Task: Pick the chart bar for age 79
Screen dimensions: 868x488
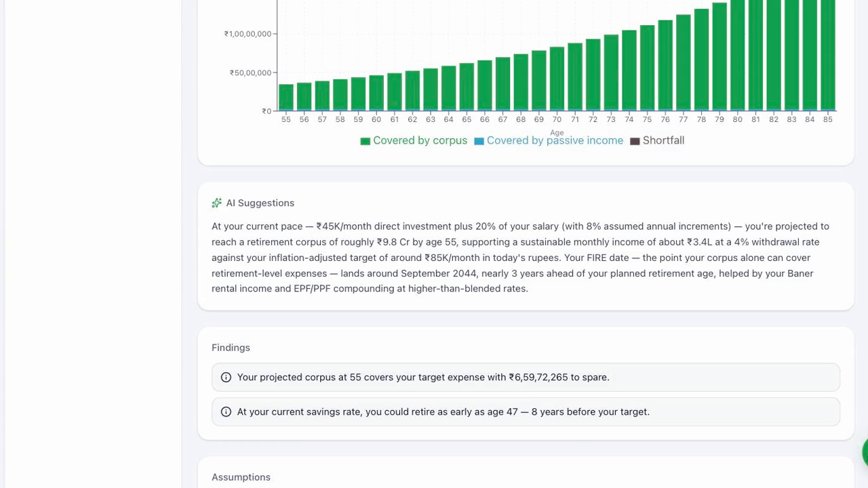Action: 719,57
